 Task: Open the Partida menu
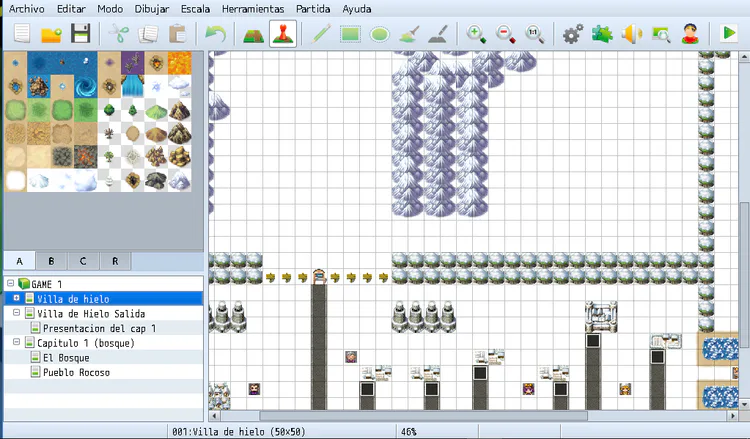pyautogui.click(x=313, y=9)
